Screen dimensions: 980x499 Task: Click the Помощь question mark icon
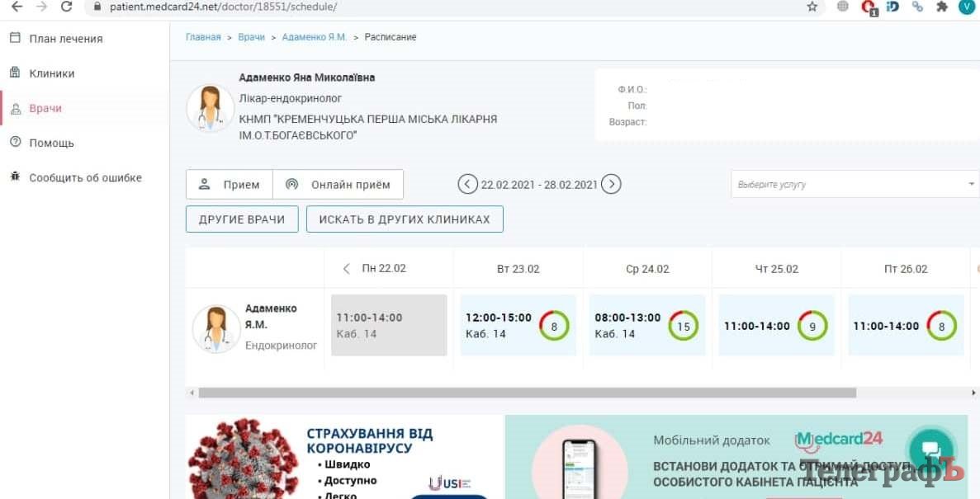click(15, 142)
